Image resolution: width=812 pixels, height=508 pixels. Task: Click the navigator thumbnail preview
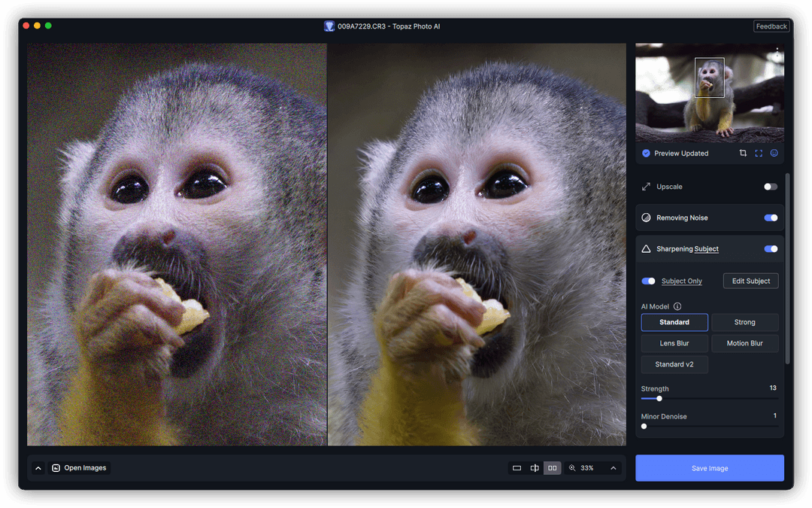(709, 93)
